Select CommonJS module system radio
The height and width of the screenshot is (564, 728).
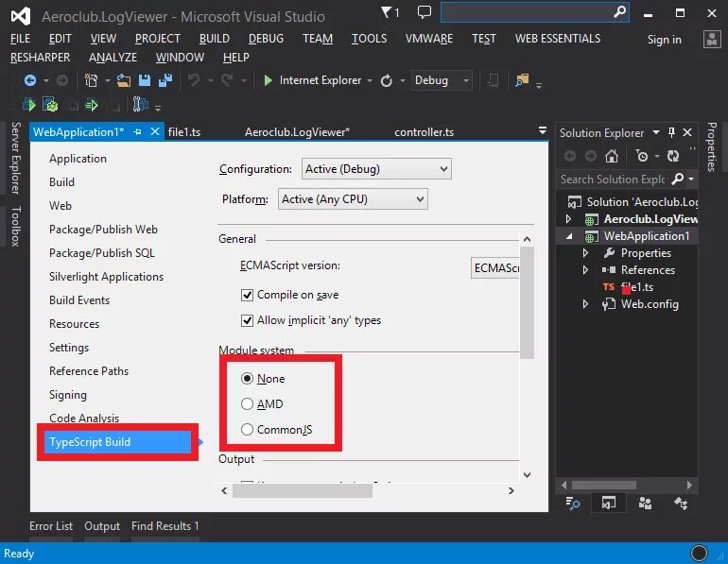247,430
